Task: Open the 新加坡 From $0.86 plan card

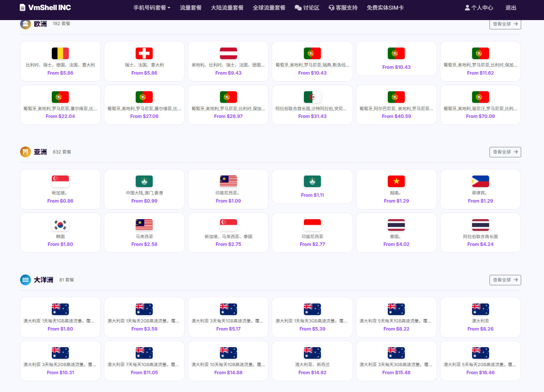Action: [60, 189]
